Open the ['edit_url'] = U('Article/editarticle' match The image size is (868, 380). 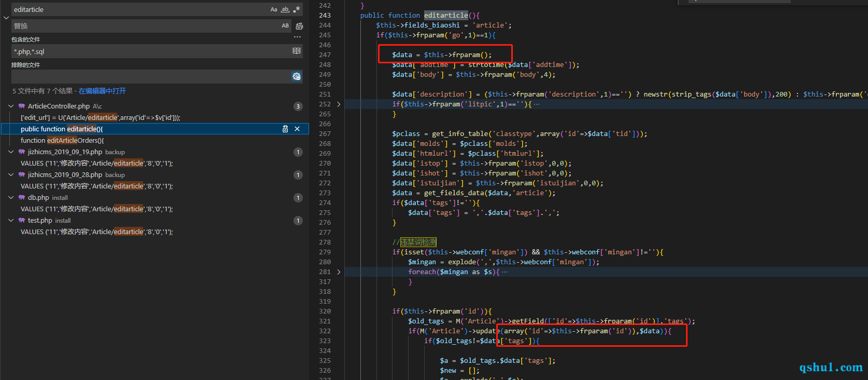(x=101, y=117)
